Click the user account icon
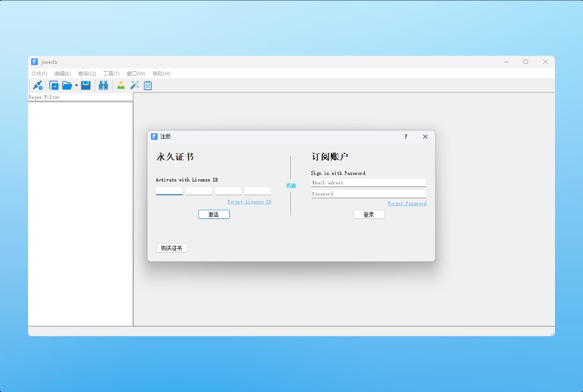This screenshot has width=583, height=392. pyautogui.click(x=120, y=85)
